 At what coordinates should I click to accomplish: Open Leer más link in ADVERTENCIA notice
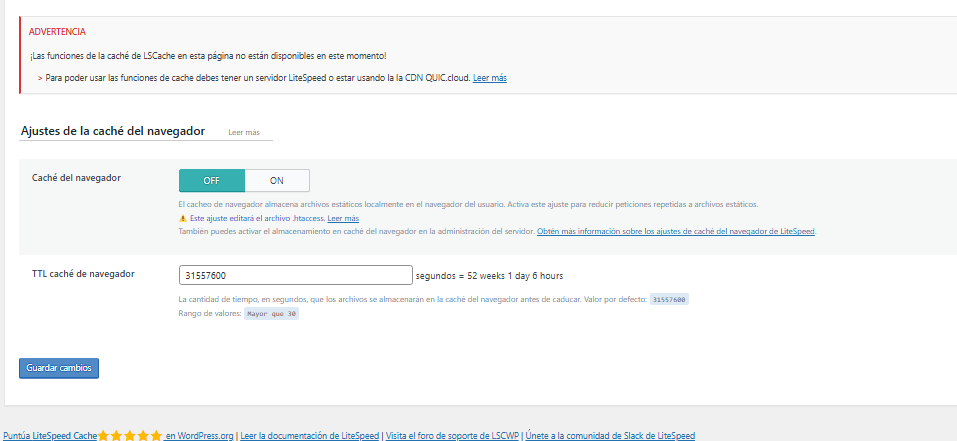pyautogui.click(x=489, y=78)
